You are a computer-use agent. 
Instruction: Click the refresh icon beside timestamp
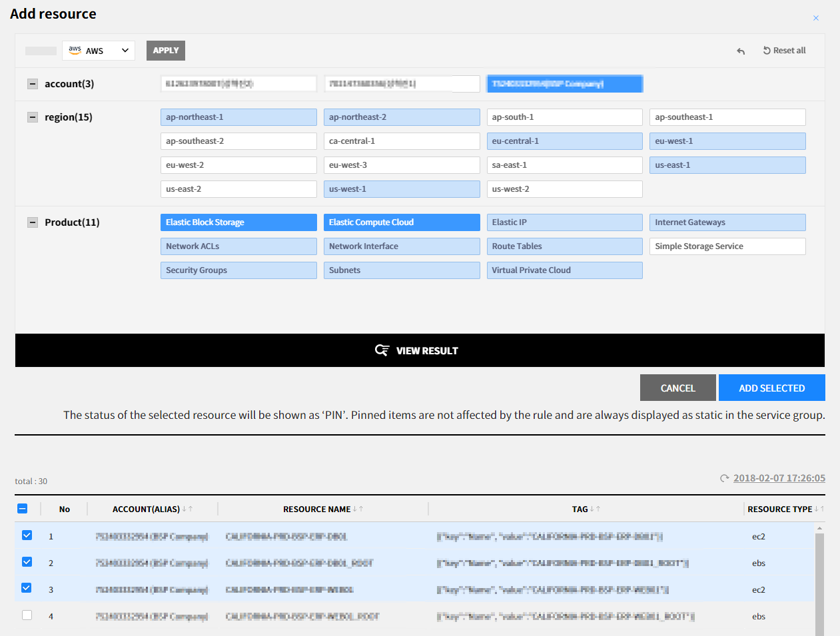pyautogui.click(x=724, y=478)
